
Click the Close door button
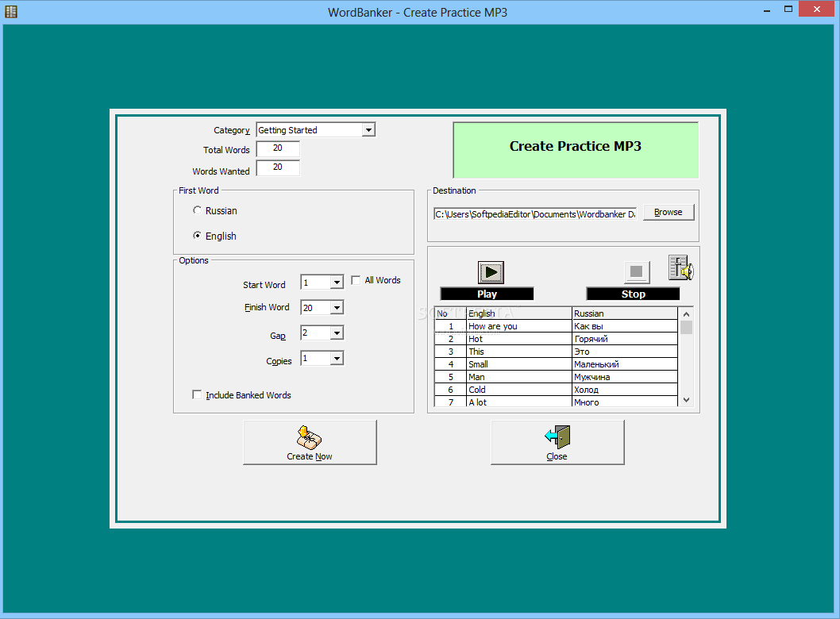(557, 442)
